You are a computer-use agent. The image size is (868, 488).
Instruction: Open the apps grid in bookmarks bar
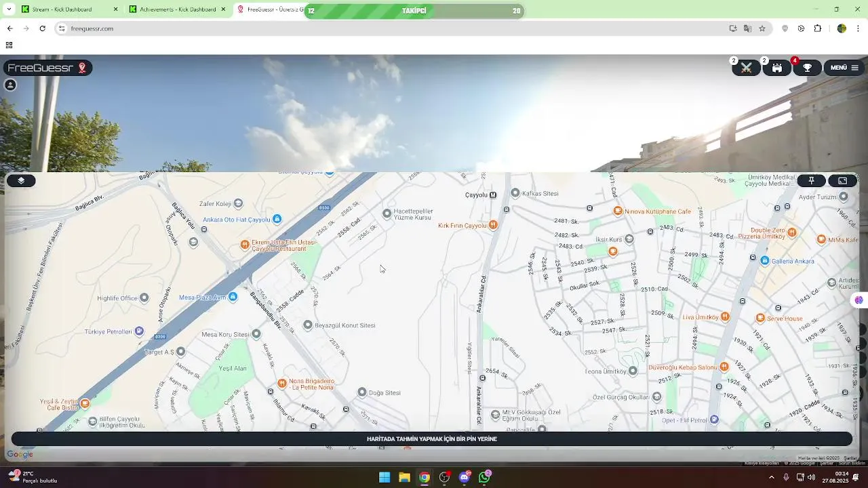point(9,45)
